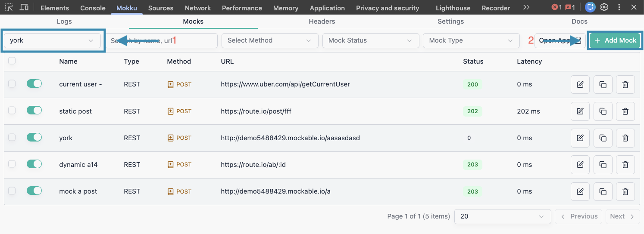Delete the current user - mock
Screen dimensions: 644x234
pos(625,84)
